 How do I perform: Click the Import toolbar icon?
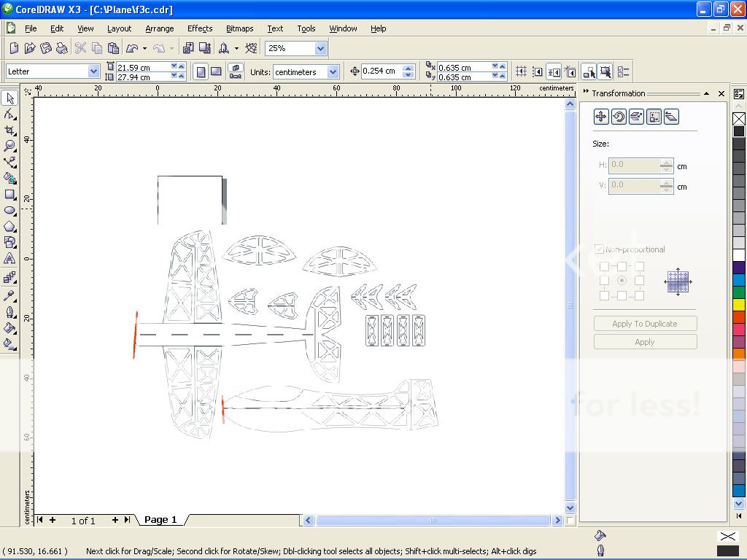tap(188, 48)
